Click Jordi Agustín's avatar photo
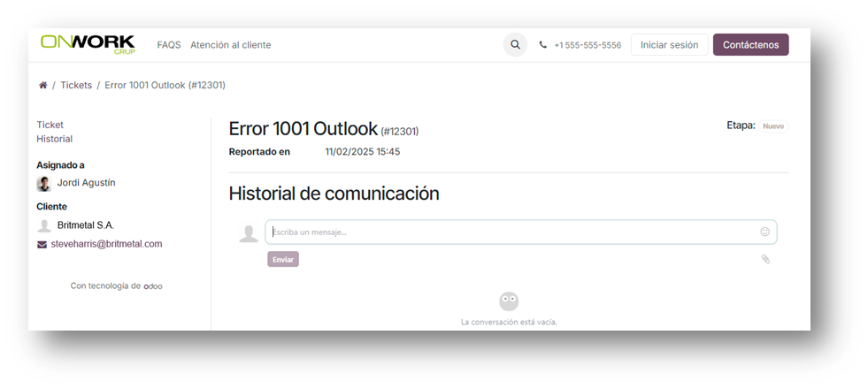The height and width of the screenshot is (388, 868). click(x=44, y=184)
